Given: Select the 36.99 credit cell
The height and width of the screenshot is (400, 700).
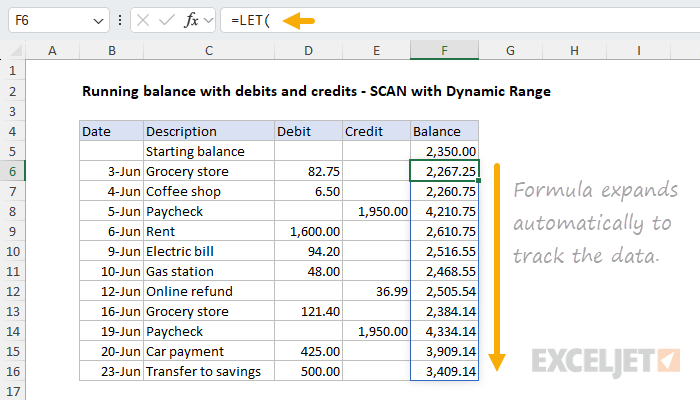Looking at the screenshot, I should (x=376, y=292).
